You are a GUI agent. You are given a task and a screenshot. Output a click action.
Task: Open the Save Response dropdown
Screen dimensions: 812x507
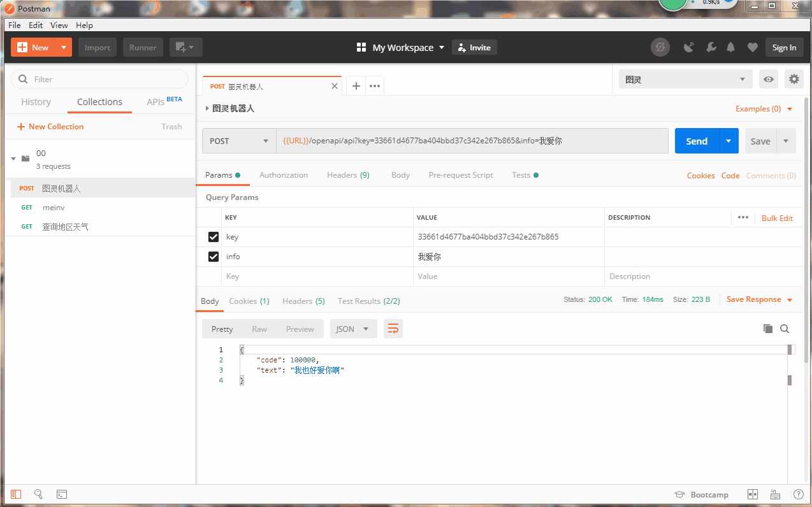tap(759, 299)
